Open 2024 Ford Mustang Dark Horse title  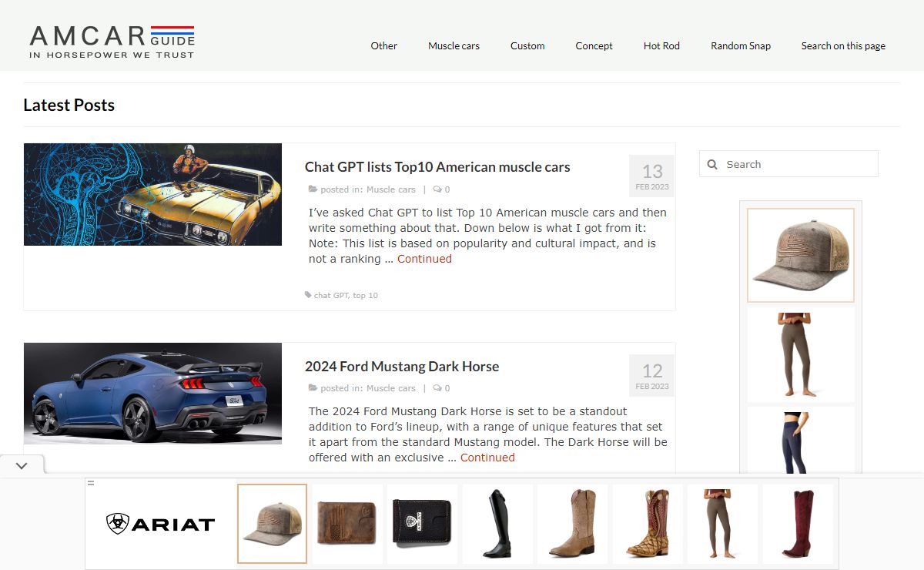click(x=402, y=366)
